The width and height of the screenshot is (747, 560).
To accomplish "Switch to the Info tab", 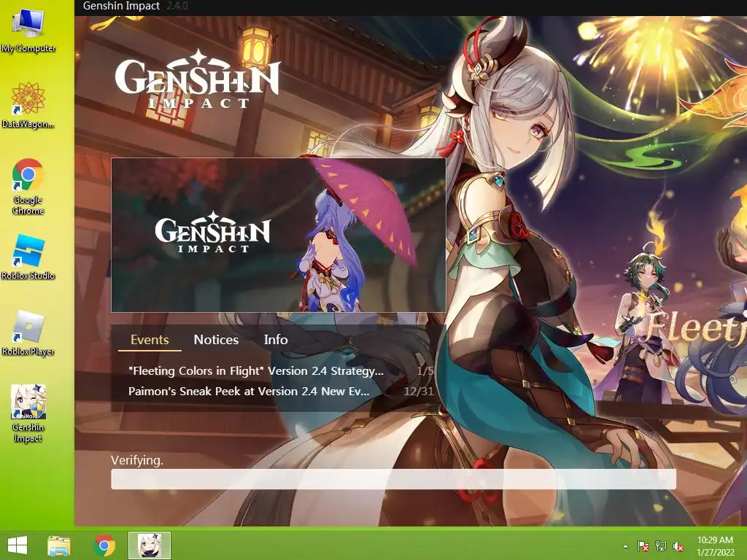I will (276, 340).
